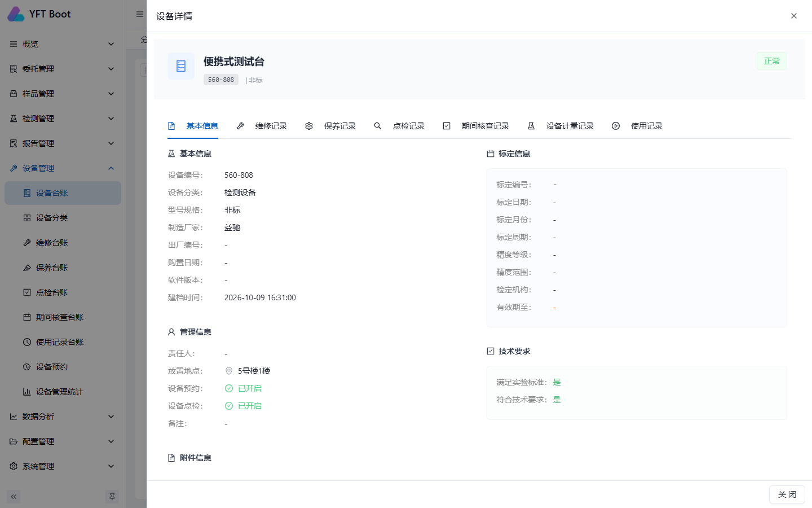812x508 pixels.
Task: Click the YFT Boot logo icon
Action: click(x=16, y=14)
